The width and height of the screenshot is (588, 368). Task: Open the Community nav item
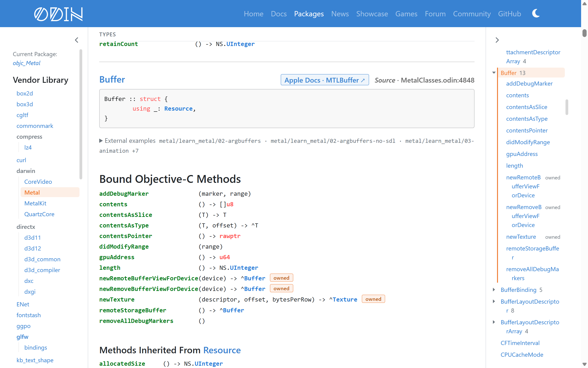[x=472, y=14]
